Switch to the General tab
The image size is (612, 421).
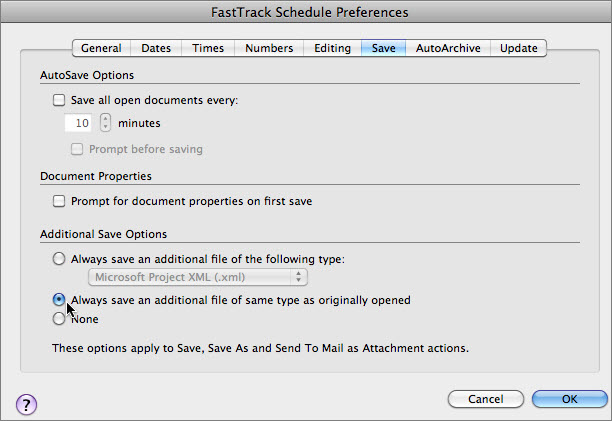(x=101, y=48)
